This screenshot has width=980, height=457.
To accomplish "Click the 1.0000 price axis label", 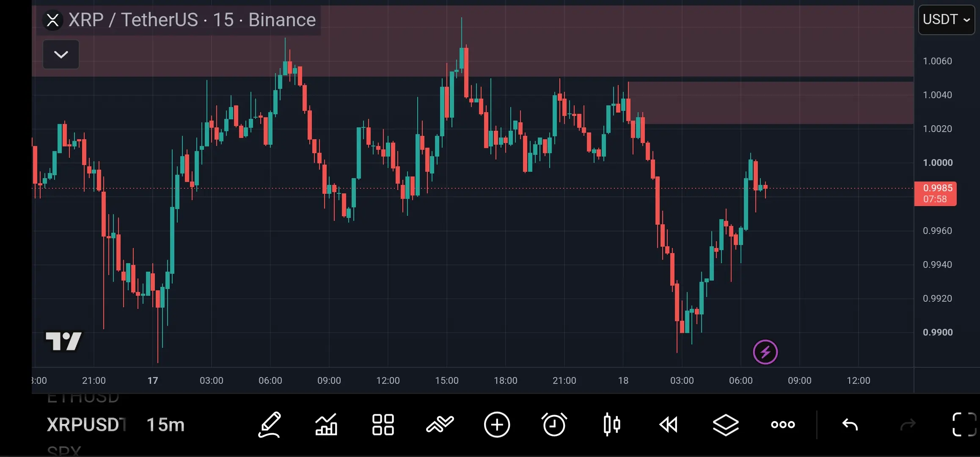I will 938,163.
